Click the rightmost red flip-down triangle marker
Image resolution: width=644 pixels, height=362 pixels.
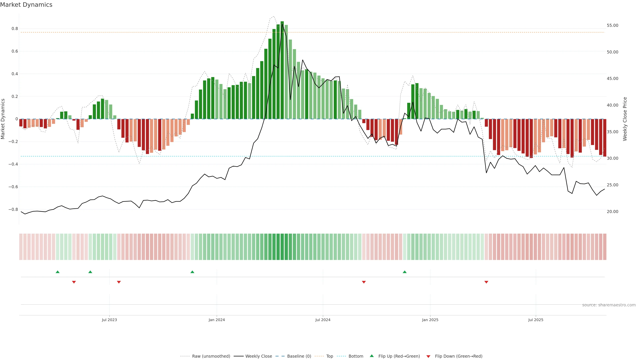tap(486, 282)
